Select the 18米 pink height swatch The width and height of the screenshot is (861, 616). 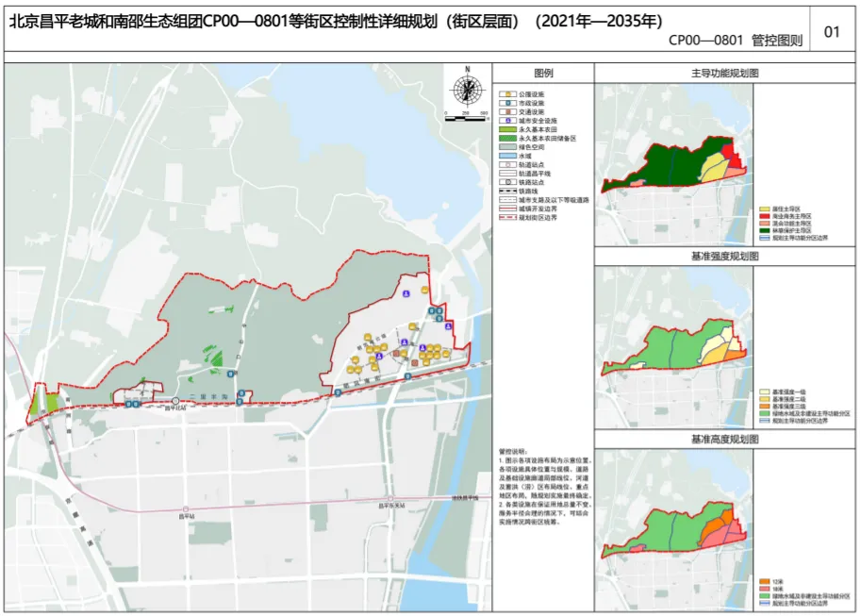point(765,589)
